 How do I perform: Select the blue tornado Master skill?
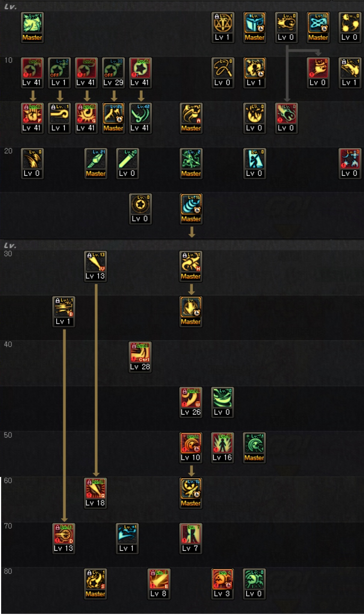(191, 205)
